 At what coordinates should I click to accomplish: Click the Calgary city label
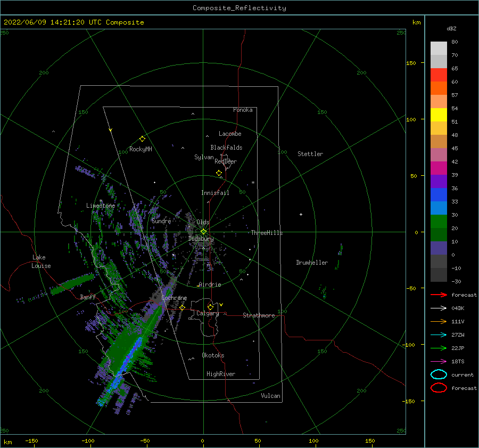[208, 313]
